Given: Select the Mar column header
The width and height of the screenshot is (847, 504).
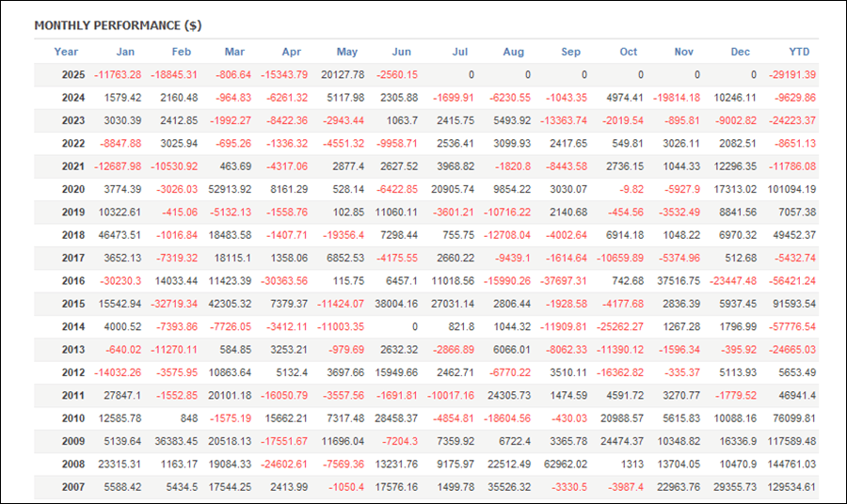Looking at the screenshot, I should (x=234, y=52).
